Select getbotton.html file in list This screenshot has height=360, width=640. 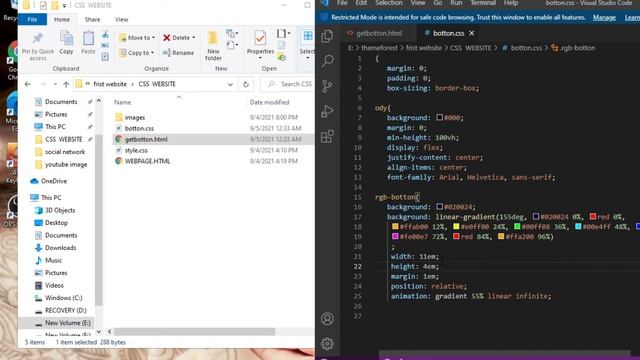(x=146, y=139)
